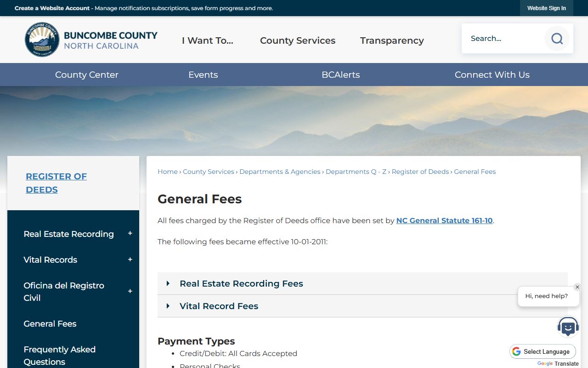
Task: Open the BCAlerts tab
Action: 341,75
